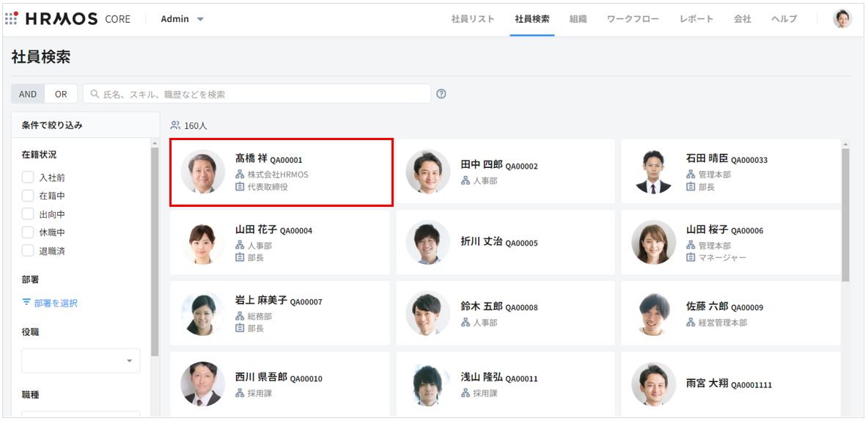
Task: Click the people count icon next to 160人
Action: pos(175,125)
